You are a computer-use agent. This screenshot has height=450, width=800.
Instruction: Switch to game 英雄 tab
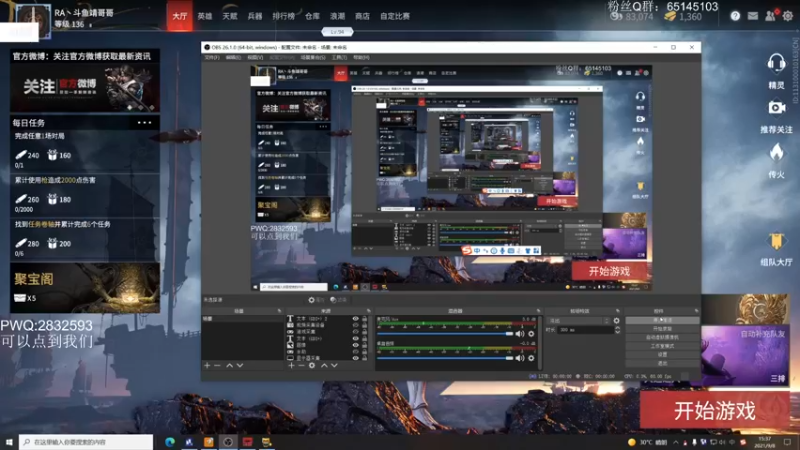pos(205,16)
